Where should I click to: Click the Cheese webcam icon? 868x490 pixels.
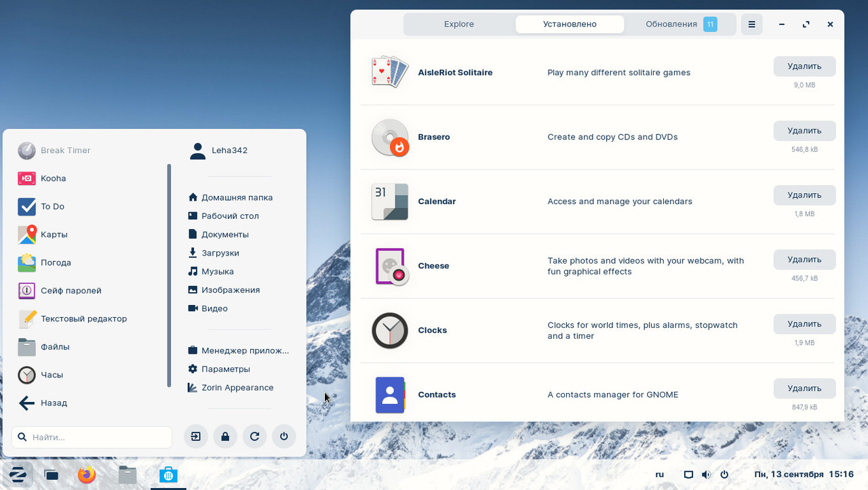391,266
